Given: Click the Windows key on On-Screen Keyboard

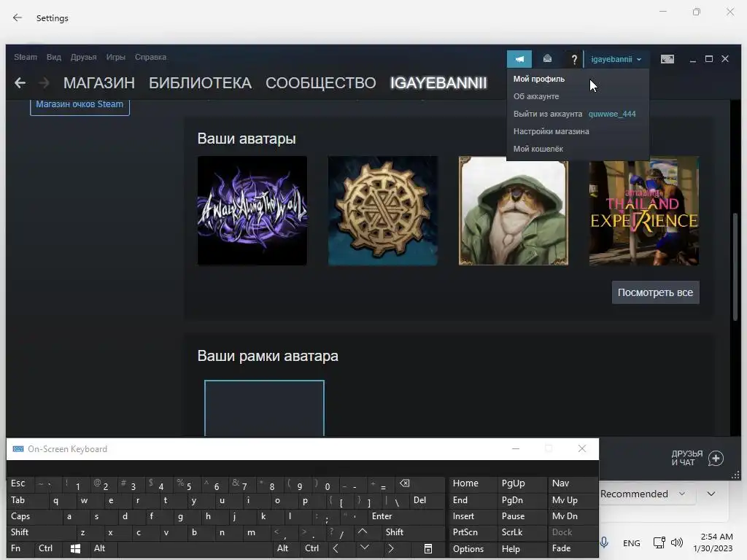Looking at the screenshot, I should [x=75, y=548].
